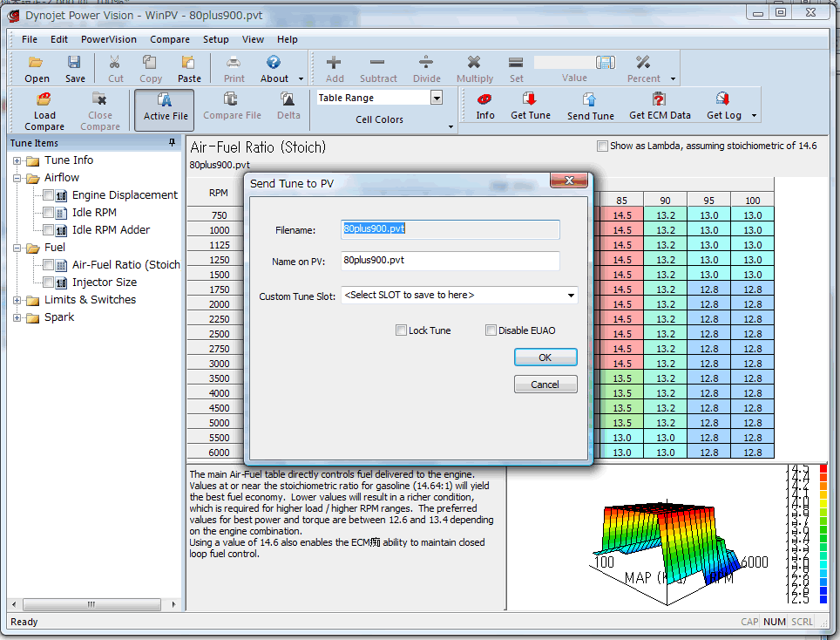Toggle Show as Lambda checkbox
The height and width of the screenshot is (640, 840).
(603, 146)
